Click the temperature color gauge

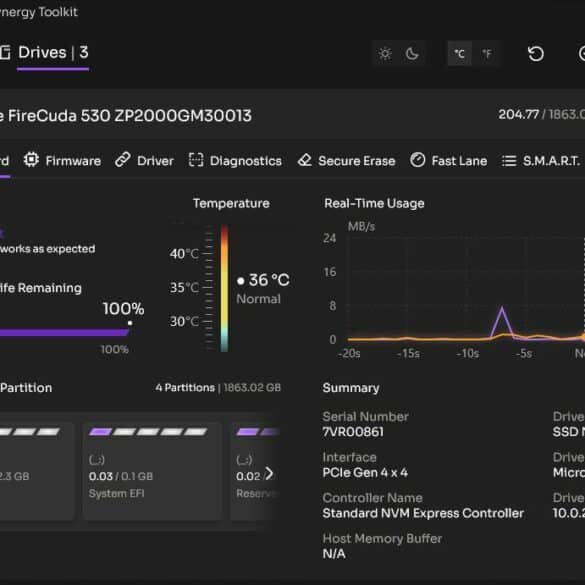224,288
